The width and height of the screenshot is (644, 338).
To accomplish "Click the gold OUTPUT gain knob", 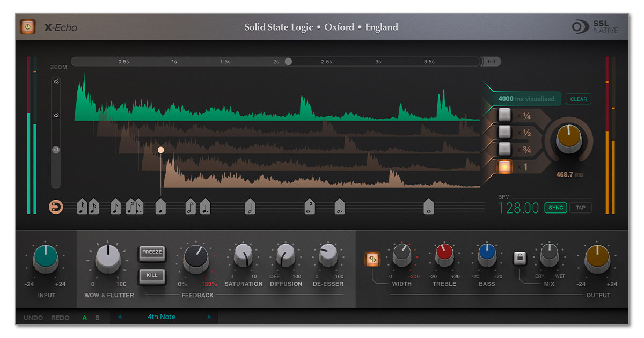I will pos(597,259).
